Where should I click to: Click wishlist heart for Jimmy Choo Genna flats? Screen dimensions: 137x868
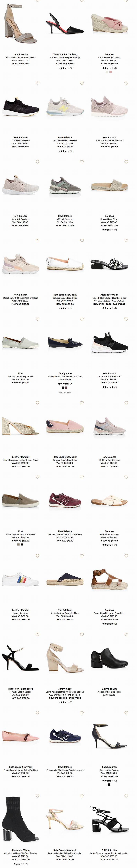coord(82,319)
